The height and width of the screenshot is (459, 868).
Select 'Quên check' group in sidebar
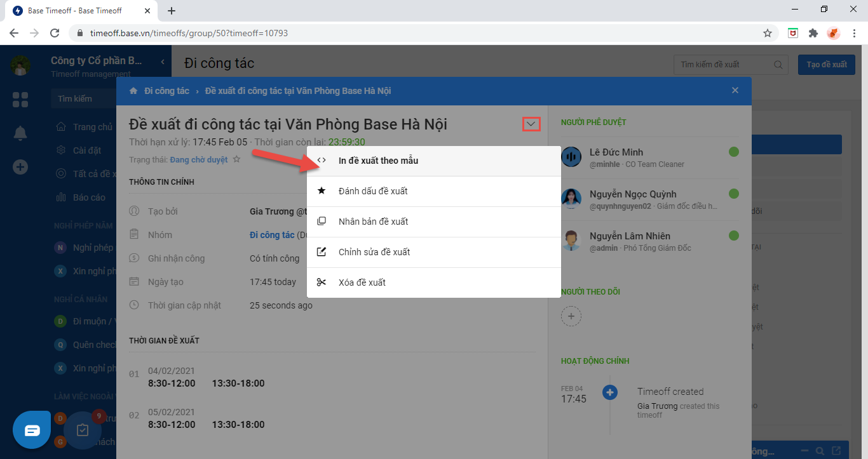[86, 345]
